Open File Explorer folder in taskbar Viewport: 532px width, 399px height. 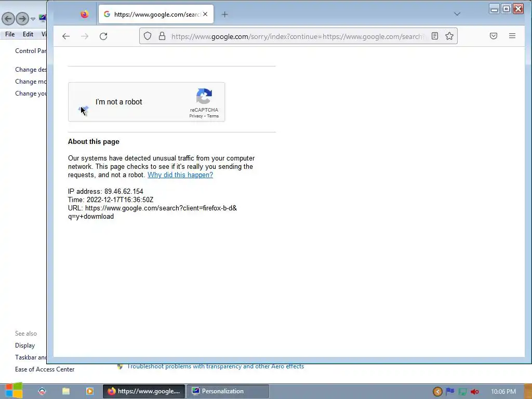tap(66, 391)
